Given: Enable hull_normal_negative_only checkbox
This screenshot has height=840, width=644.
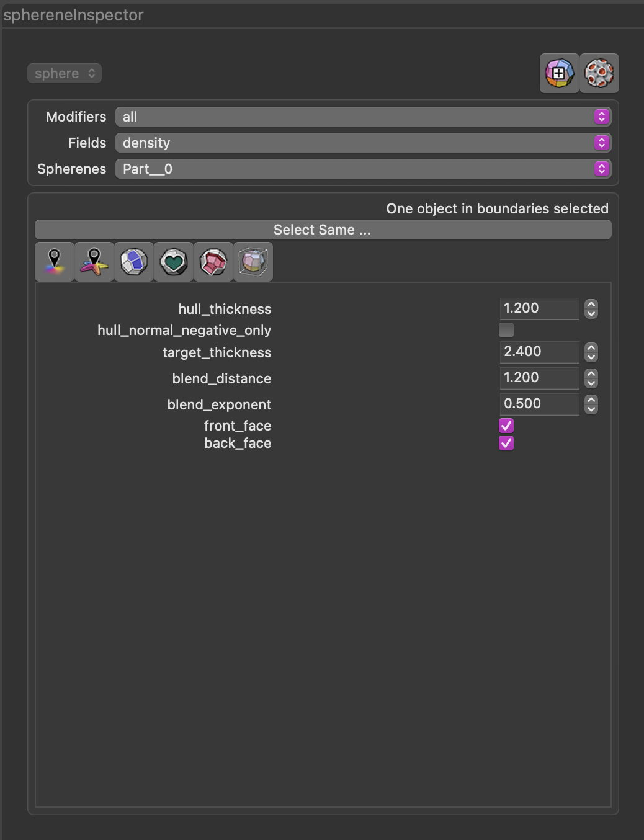Looking at the screenshot, I should (506, 330).
